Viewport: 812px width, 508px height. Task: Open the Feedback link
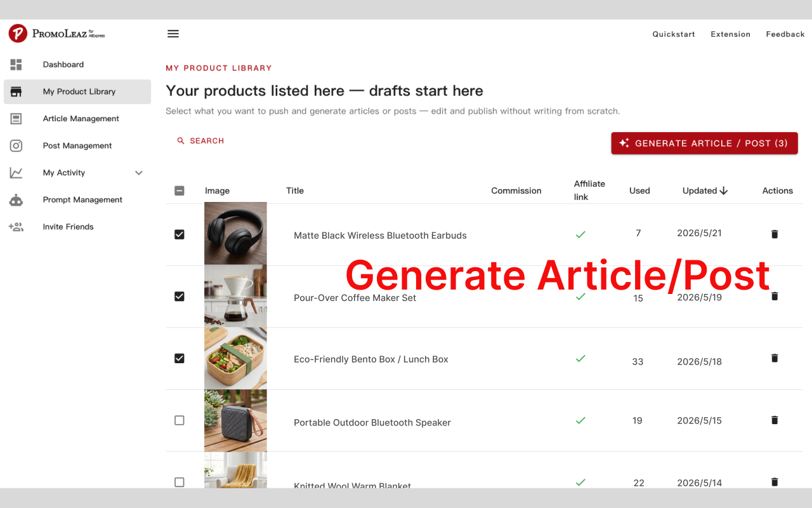pos(785,34)
